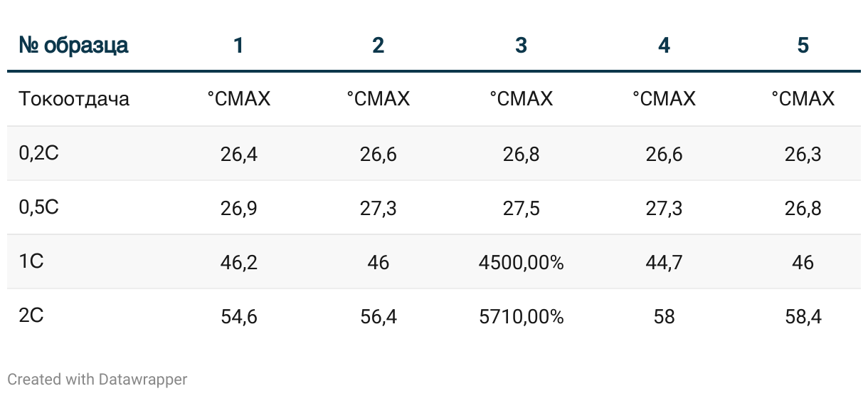
Task: Click the 'Токоотдача' row label
Action: pyautogui.click(x=74, y=98)
